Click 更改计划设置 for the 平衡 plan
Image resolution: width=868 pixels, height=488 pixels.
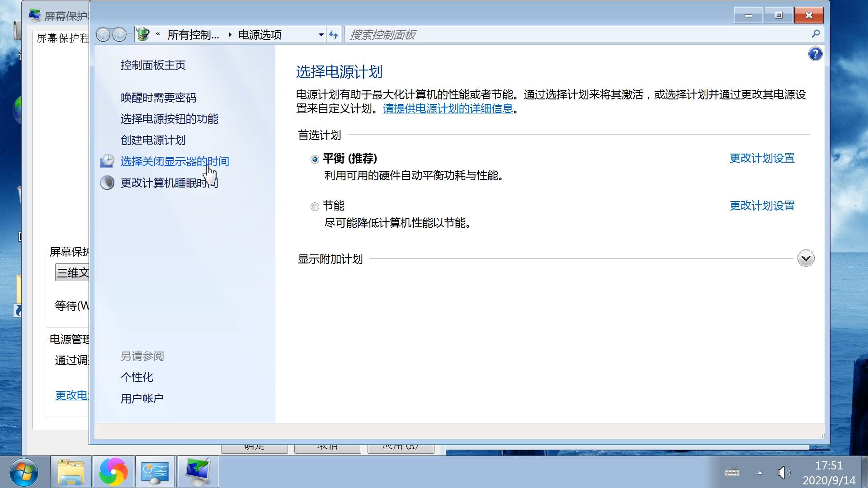761,159
